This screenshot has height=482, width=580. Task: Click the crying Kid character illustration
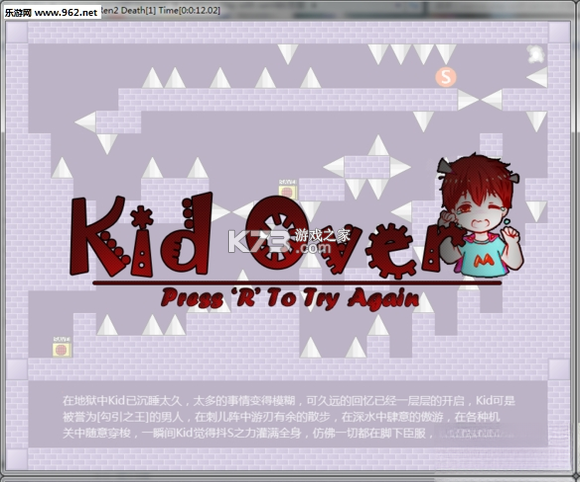click(480, 215)
